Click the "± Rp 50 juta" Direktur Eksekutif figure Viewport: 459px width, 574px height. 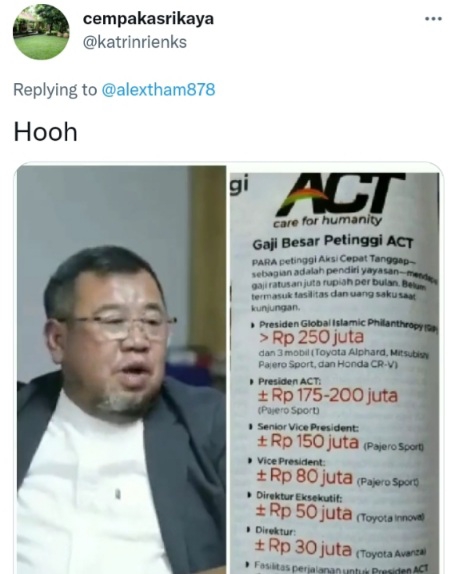tap(304, 511)
